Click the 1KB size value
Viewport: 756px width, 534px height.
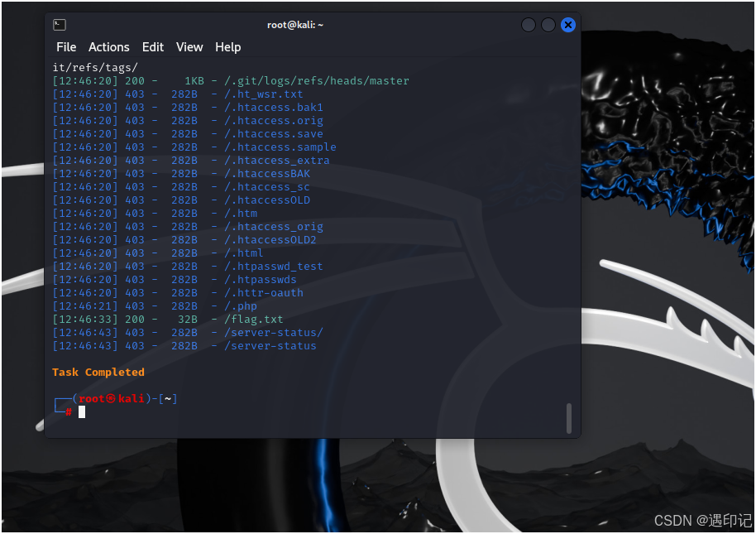click(x=194, y=81)
